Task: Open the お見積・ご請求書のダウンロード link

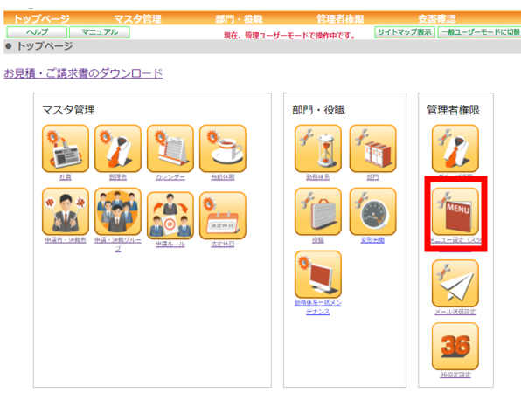Action: 83,73
